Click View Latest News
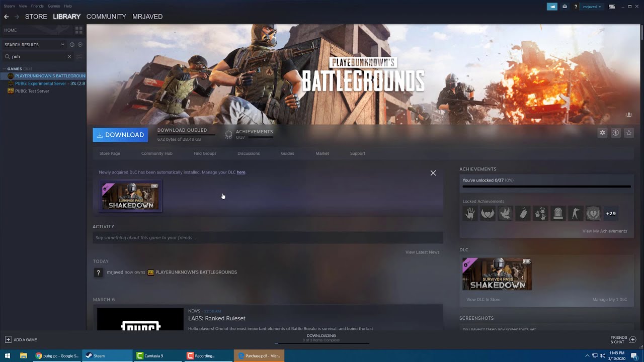 (x=422, y=252)
